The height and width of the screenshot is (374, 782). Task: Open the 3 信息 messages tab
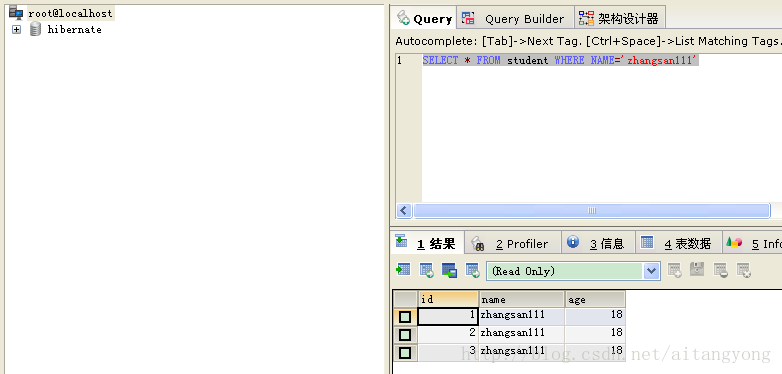[598, 243]
